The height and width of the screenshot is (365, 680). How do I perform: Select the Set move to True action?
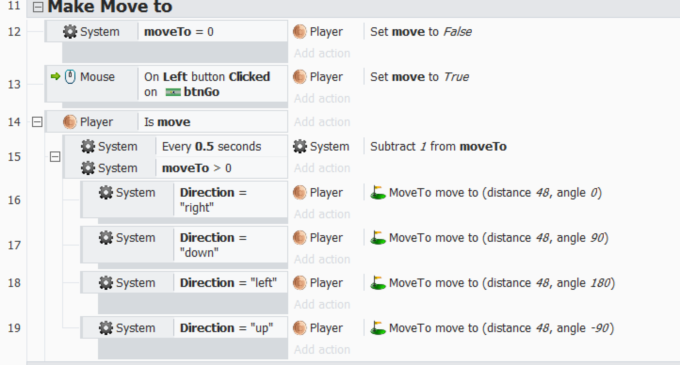(x=419, y=77)
